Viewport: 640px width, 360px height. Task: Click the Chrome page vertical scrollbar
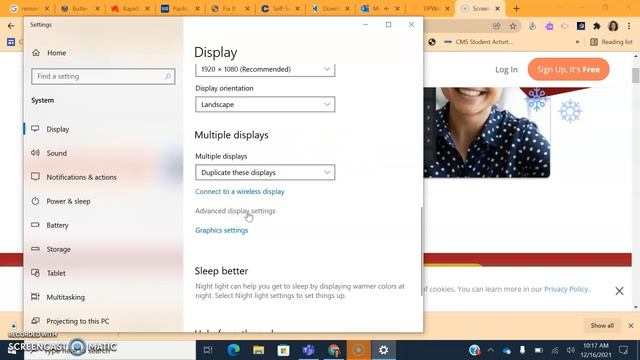pos(636,76)
